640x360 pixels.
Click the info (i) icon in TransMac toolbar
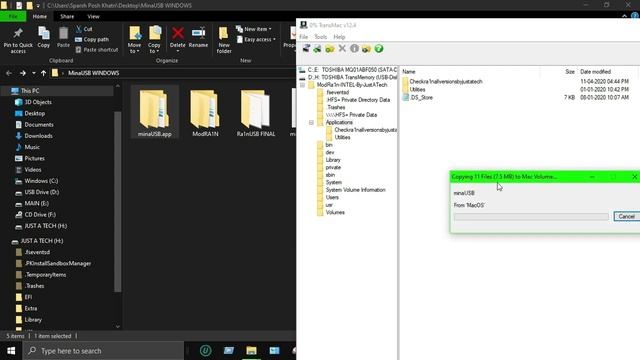point(354,49)
